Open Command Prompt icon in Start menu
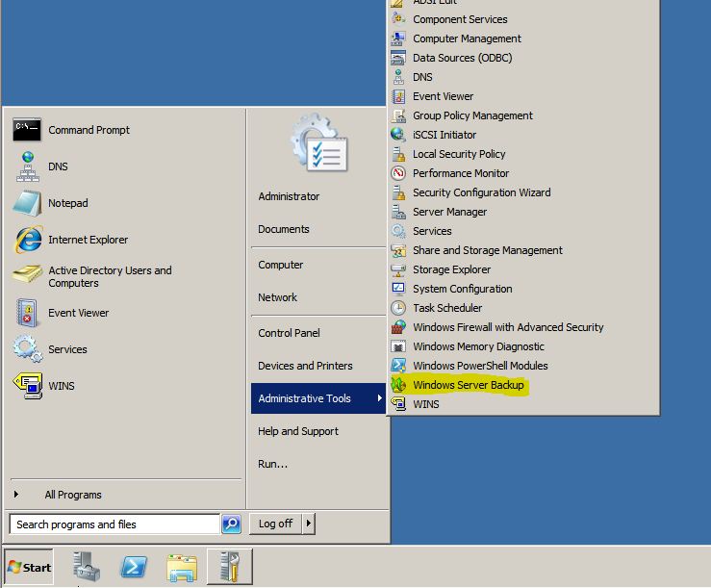711x588 pixels. [27, 130]
